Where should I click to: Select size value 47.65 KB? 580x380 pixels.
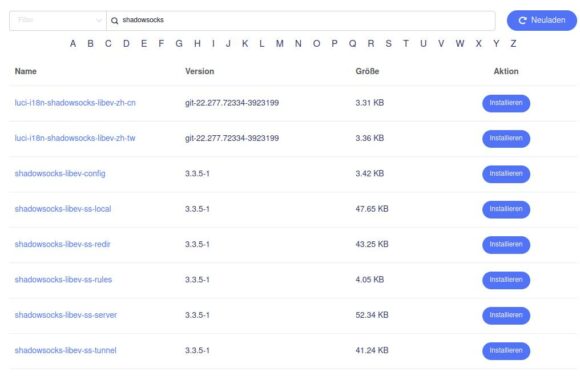click(x=372, y=209)
